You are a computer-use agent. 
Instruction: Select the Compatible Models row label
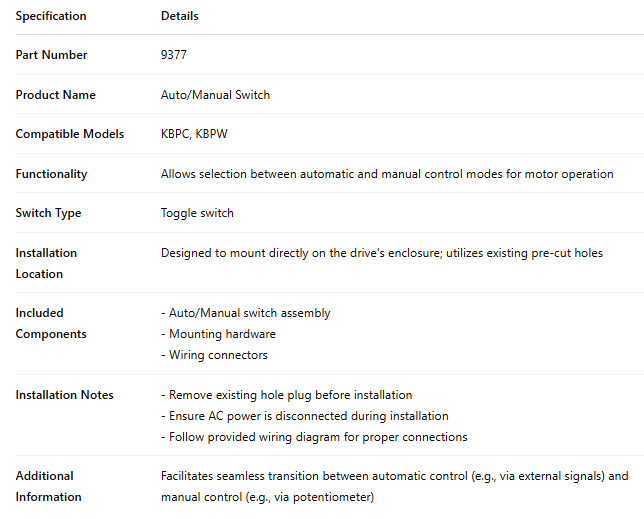70,134
